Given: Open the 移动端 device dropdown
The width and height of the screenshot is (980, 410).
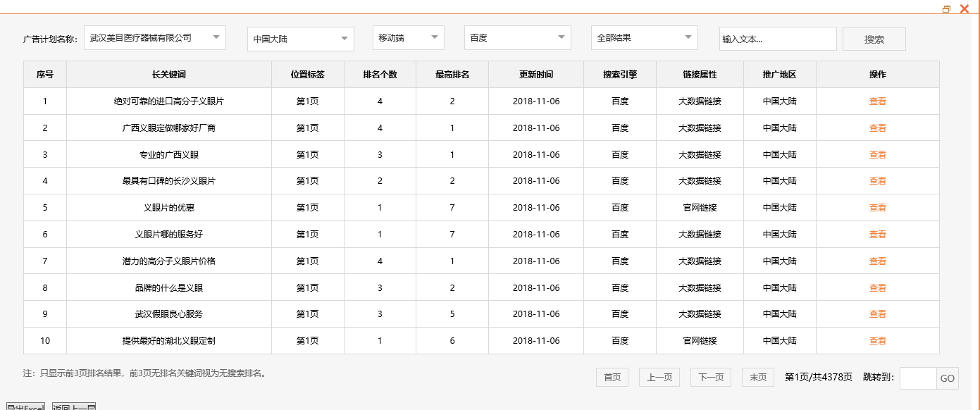Looking at the screenshot, I should point(408,37).
